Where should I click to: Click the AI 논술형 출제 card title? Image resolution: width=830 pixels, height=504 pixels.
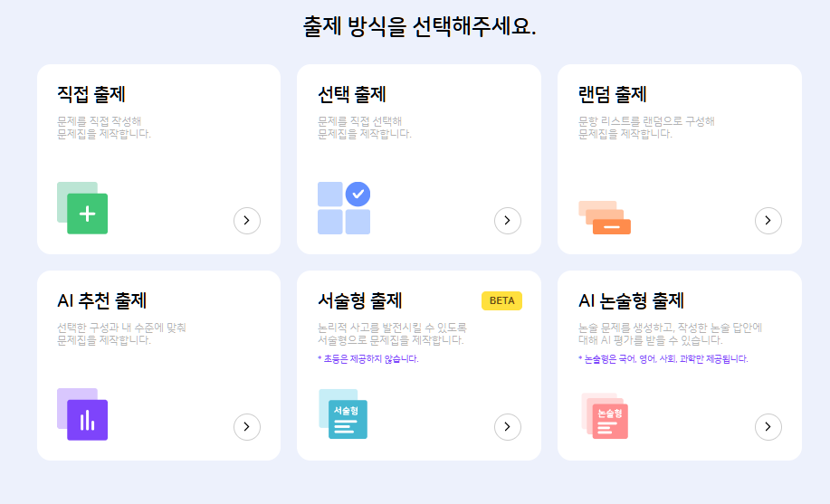(631, 300)
